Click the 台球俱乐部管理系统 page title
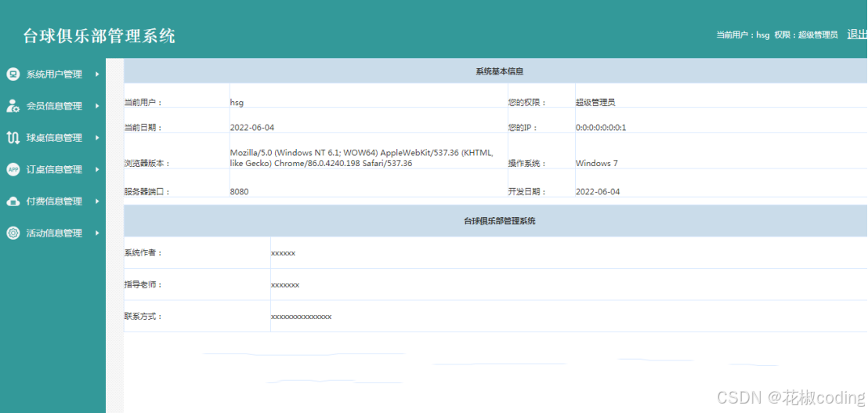 coord(99,36)
